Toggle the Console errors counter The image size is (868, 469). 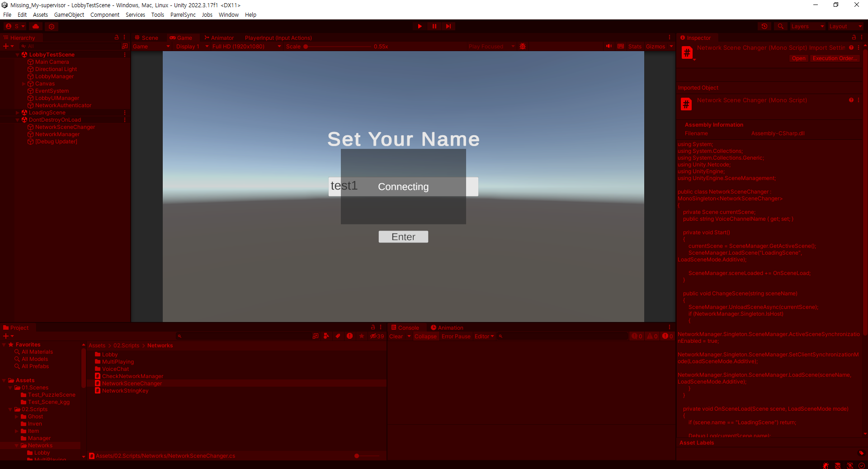pos(668,336)
